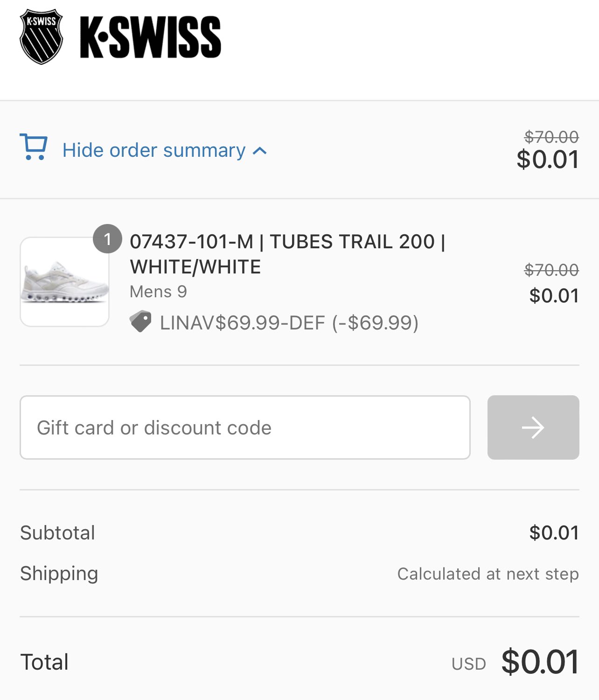The width and height of the screenshot is (599, 700).
Task: Click the shopping cart icon
Action: click(x=34, y=147)
